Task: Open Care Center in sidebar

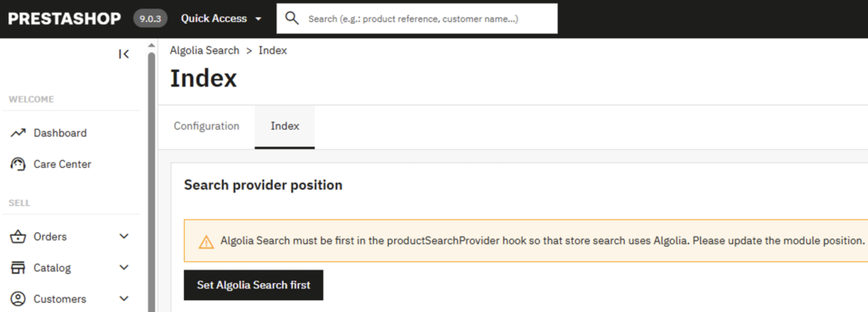Action: coord(62,164)
